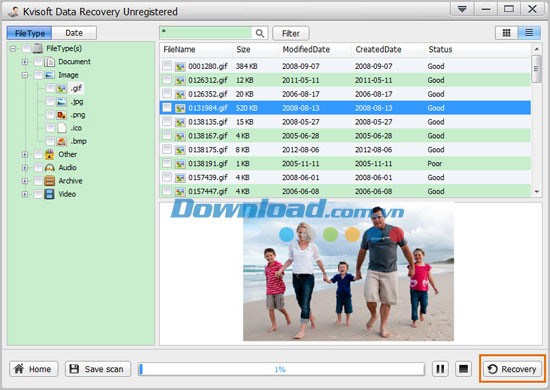Start Recovery of selected files
Image resolution: width=550 pixels, height=390 pixels.
coord(512,369)
